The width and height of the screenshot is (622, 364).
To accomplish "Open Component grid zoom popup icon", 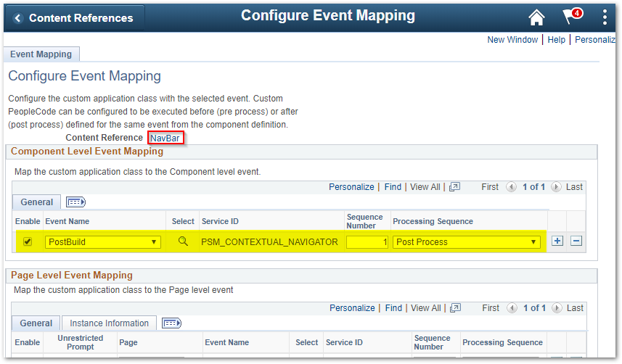I will 454,187.
